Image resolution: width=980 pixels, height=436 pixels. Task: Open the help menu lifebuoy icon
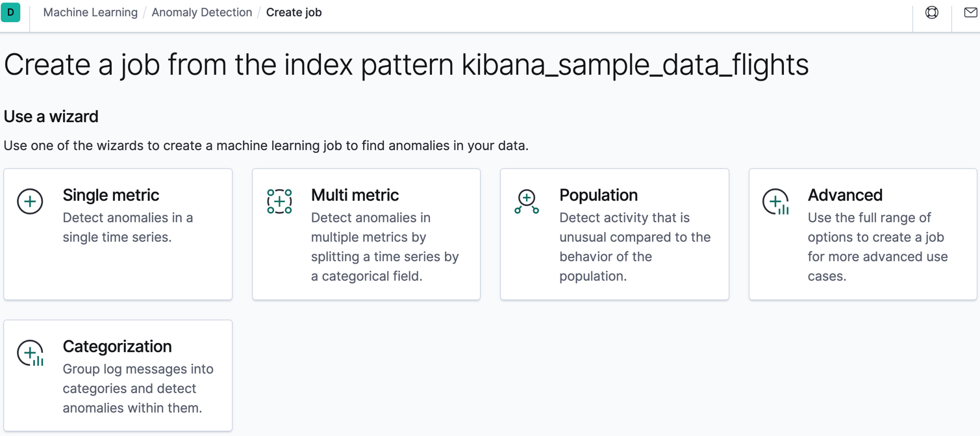(x=931, y=12)
